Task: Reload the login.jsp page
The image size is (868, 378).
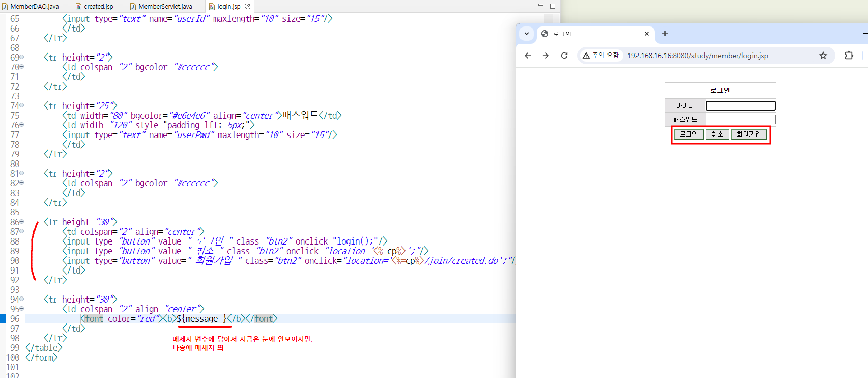Action: [564, 56]
